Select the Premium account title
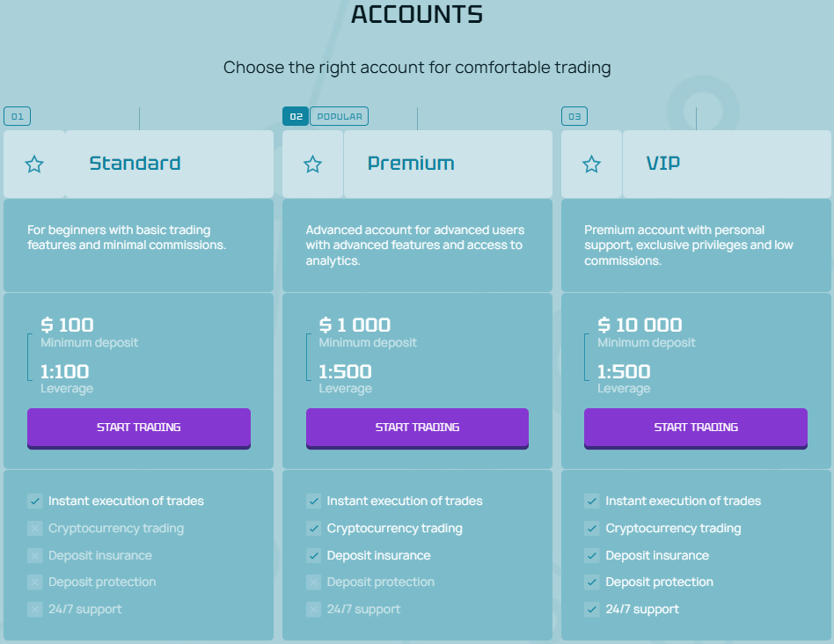834x644 pixels. coord(411,164)
